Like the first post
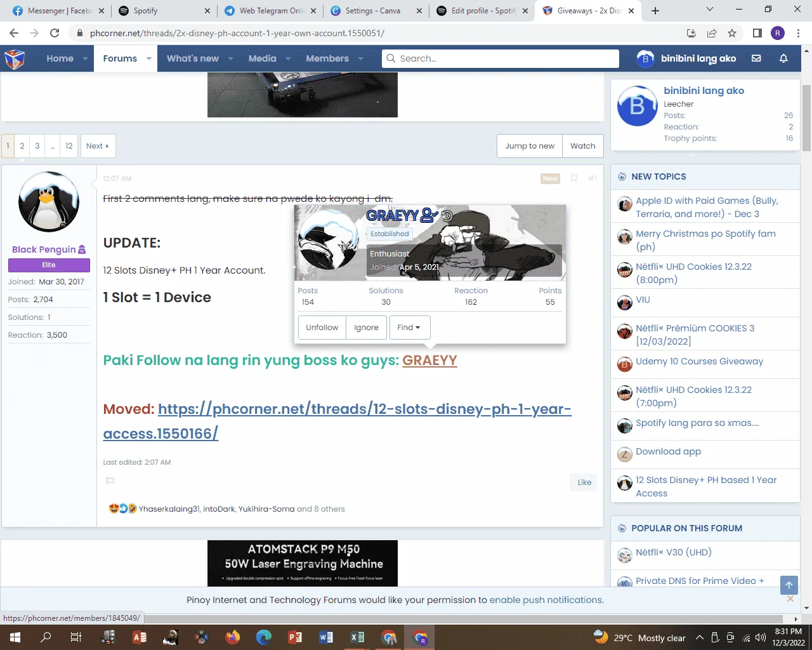 pos(584,482)
